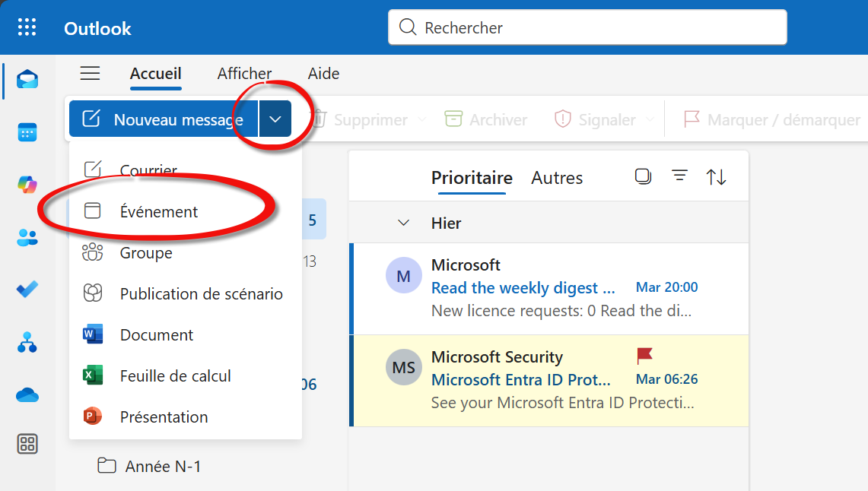Viewport: 868px width, 491px height.
Task: Open Copilot in the left sidebar
Action: pyautogui.click(x=27, y=185)
